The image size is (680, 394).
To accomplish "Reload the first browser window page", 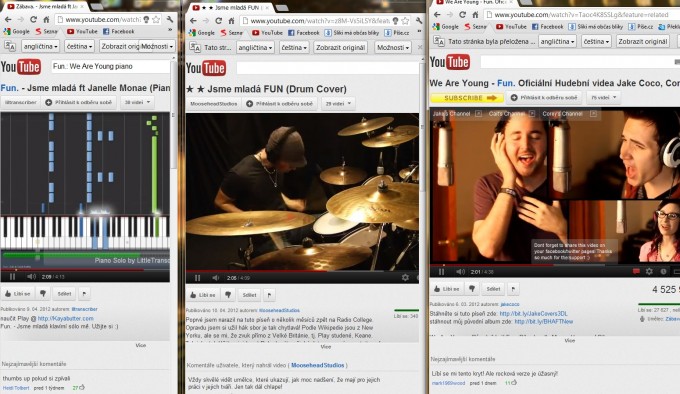I will point(33,20).
